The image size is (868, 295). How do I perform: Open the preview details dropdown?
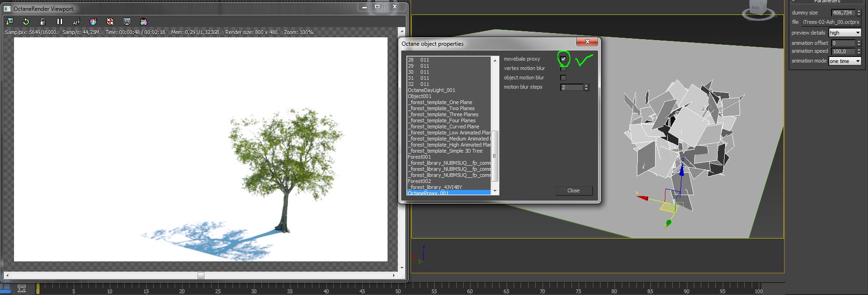click(x=845, y=33)
